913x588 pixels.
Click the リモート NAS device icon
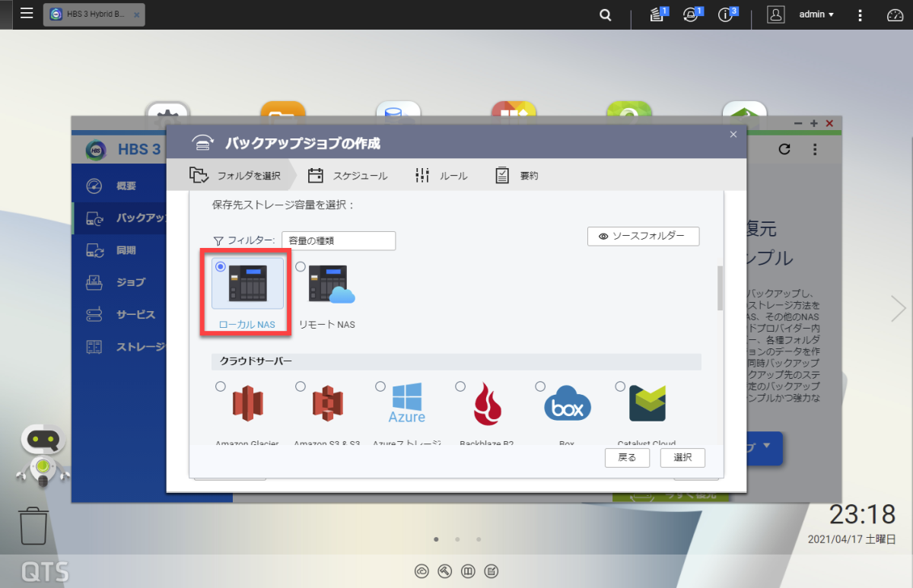(x=331, y=284)
